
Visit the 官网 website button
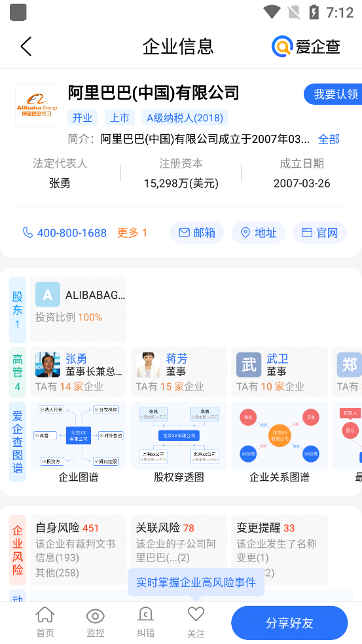[x=319, y=233]
